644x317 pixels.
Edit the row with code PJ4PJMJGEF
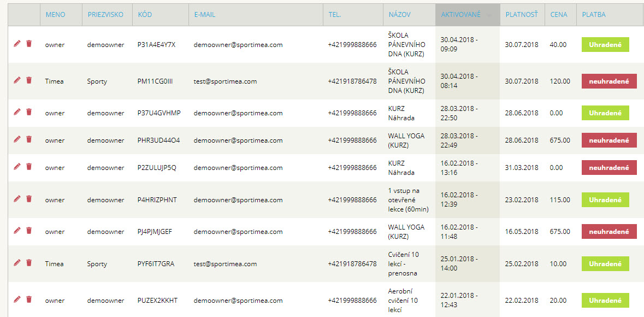(17, 231)
